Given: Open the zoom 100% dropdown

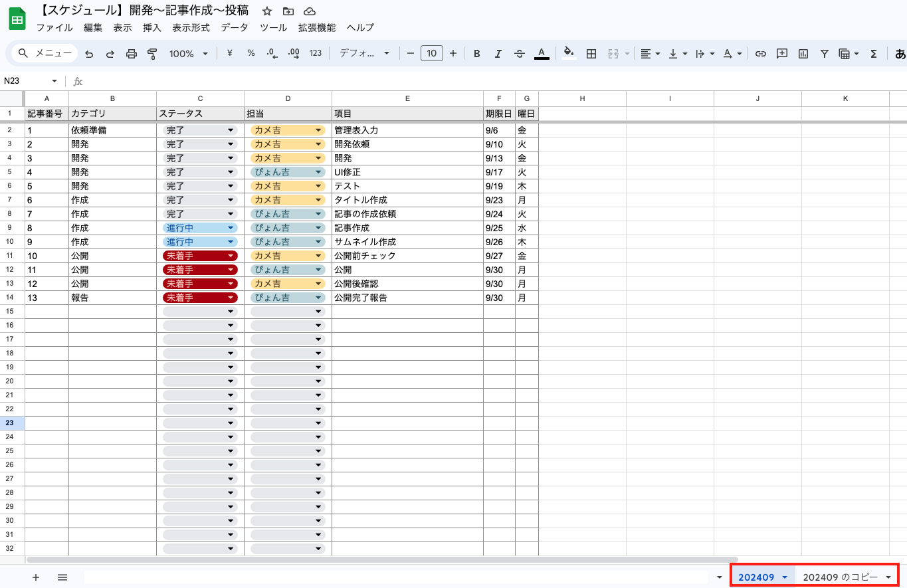Looking at the screenshot, I should tap(189, 54).
